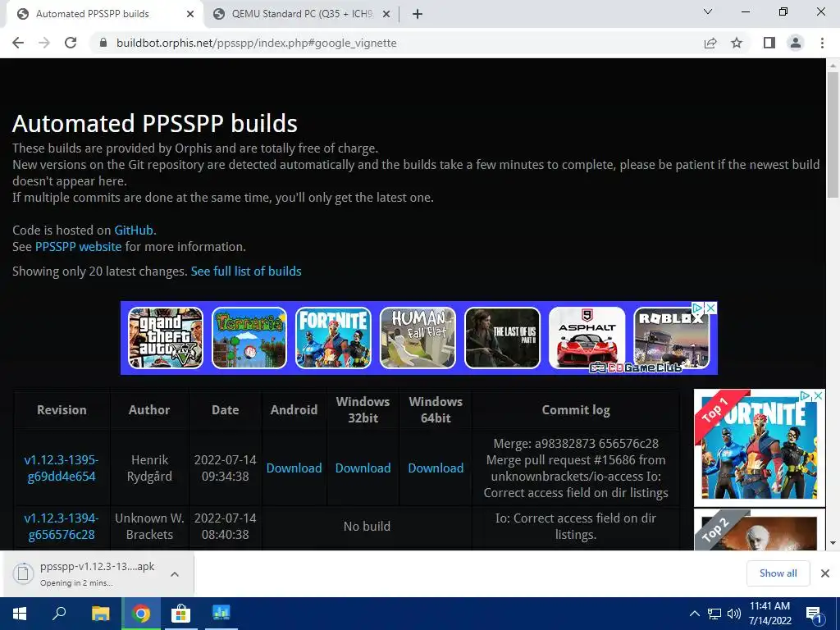Click the browser forward arrow

pyautogui.click(x=44, y=43)
